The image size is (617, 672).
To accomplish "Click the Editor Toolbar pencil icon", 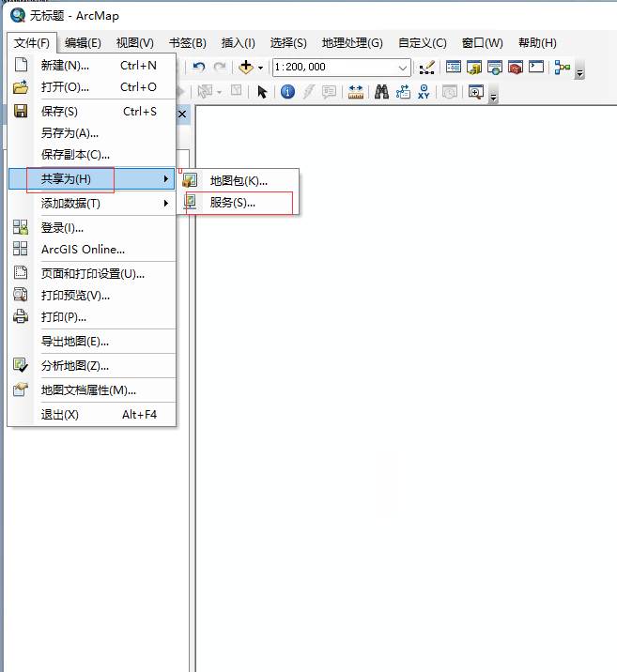I will (426, 68).
